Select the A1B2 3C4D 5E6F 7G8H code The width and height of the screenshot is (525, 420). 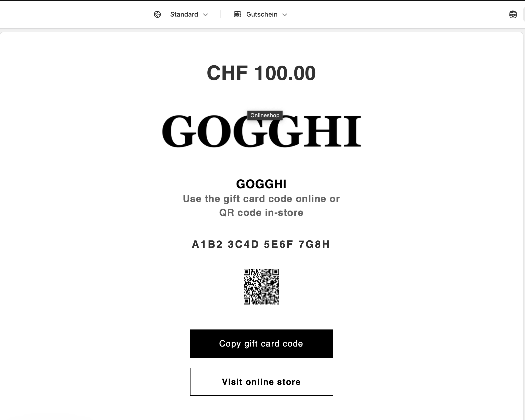261,244
